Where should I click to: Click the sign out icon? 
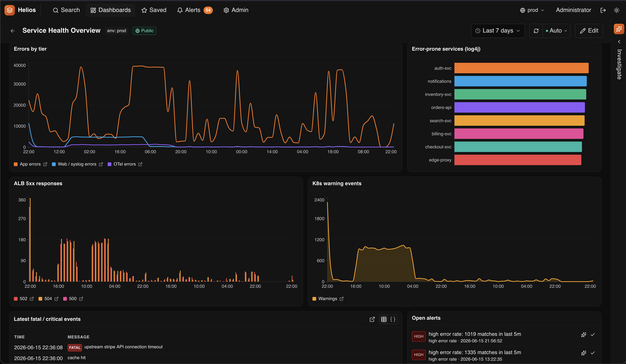[603, 10]
